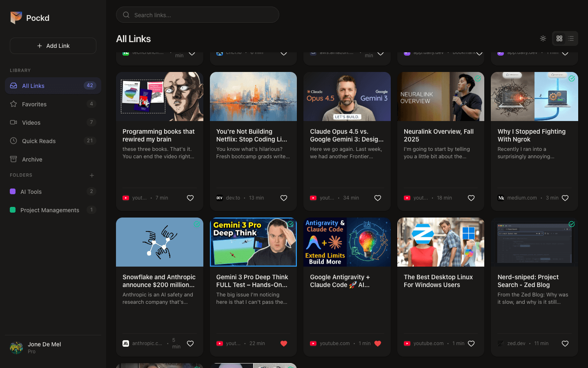Click the Pockd logo
The width and height of the screenshot is (588, 368).
(x=16, y=18)
